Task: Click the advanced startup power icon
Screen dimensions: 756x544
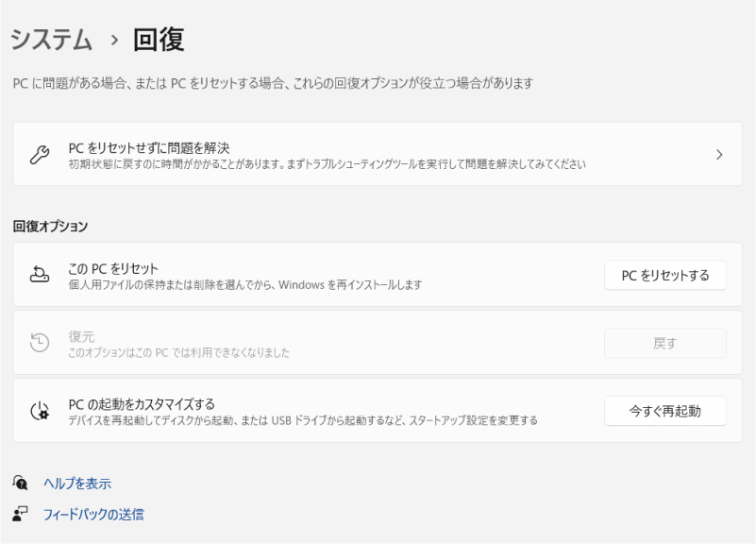Action: tap(39, 411)
